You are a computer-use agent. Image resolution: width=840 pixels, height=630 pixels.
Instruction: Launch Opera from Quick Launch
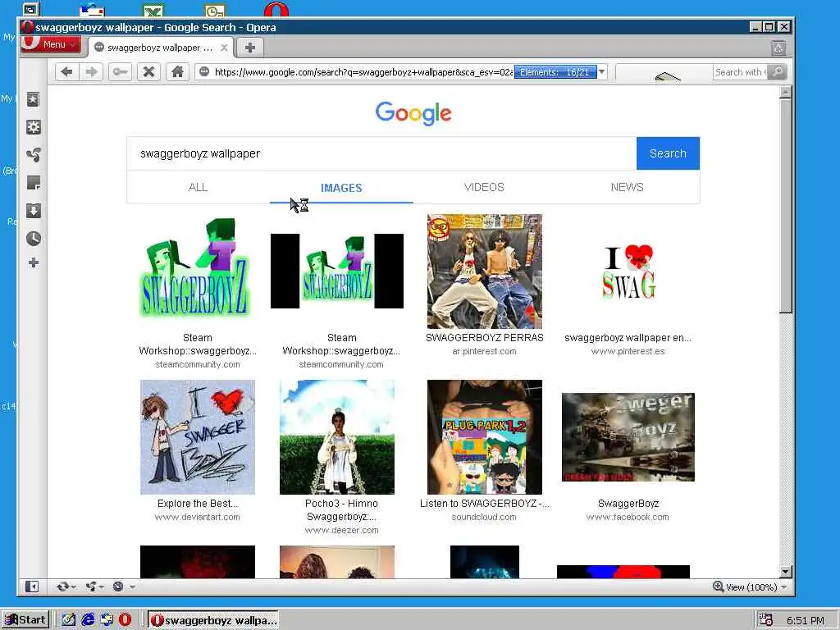click(x=125, y=620)
